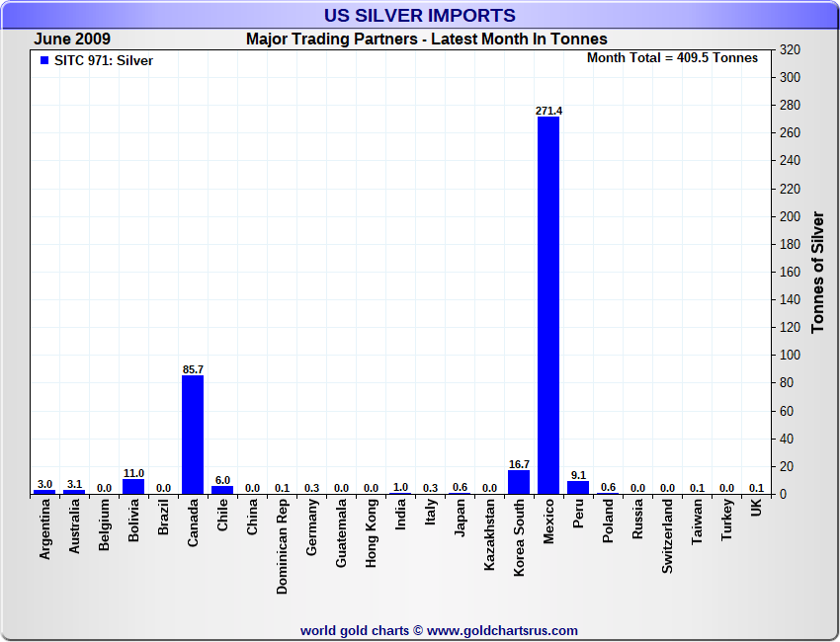Viewport: 840px width, 642px height.
Task: Click the Mexico bar in the chart
Action: [x=548, y=305]
